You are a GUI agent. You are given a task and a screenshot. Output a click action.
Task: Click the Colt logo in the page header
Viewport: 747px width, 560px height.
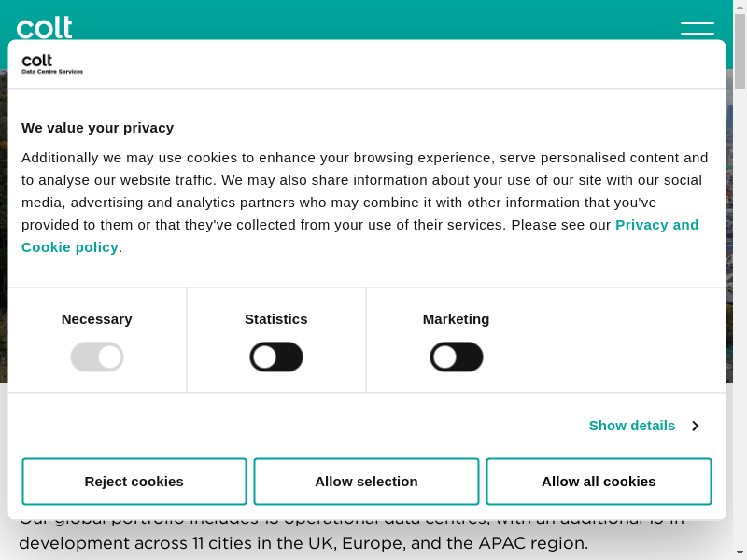click(x=44, y=27)
